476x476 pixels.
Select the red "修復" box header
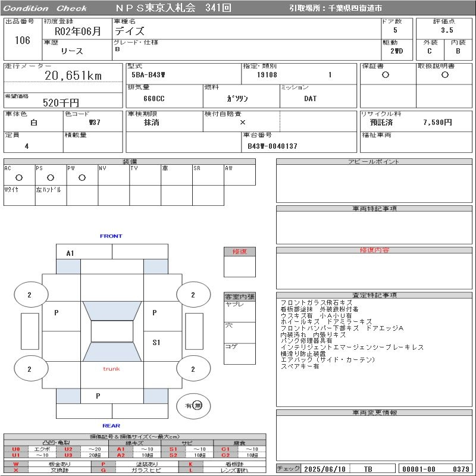pyautogui.click(x=240, y=252)
